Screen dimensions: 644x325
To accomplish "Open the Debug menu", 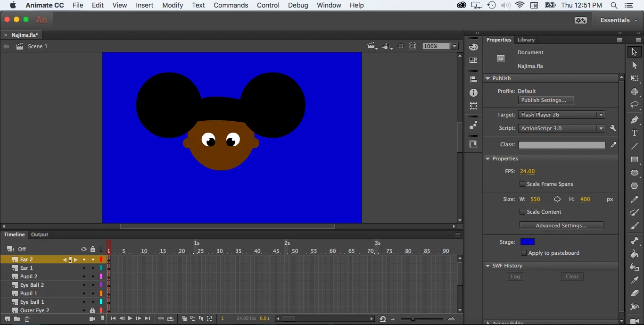I will point(298,5).
